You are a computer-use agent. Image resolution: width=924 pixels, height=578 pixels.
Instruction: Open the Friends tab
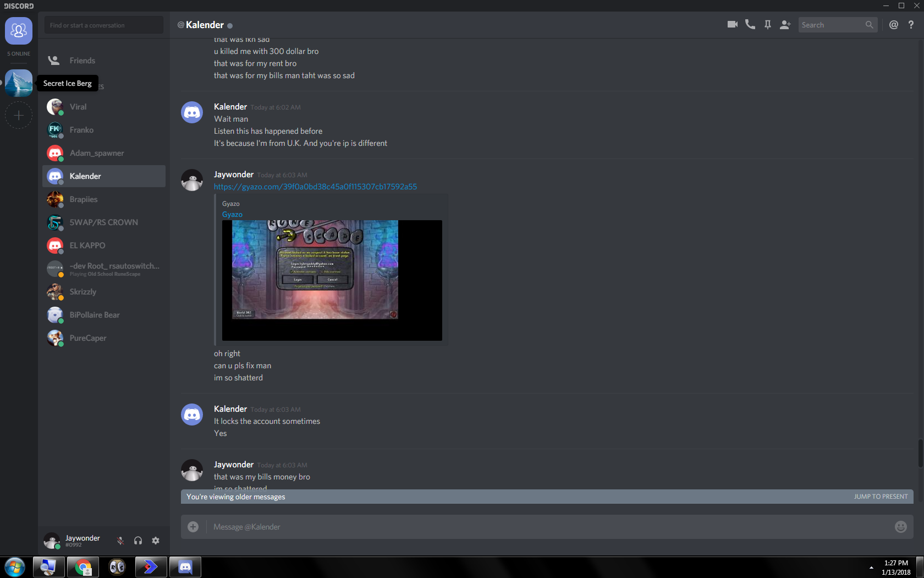pos(104,61)
